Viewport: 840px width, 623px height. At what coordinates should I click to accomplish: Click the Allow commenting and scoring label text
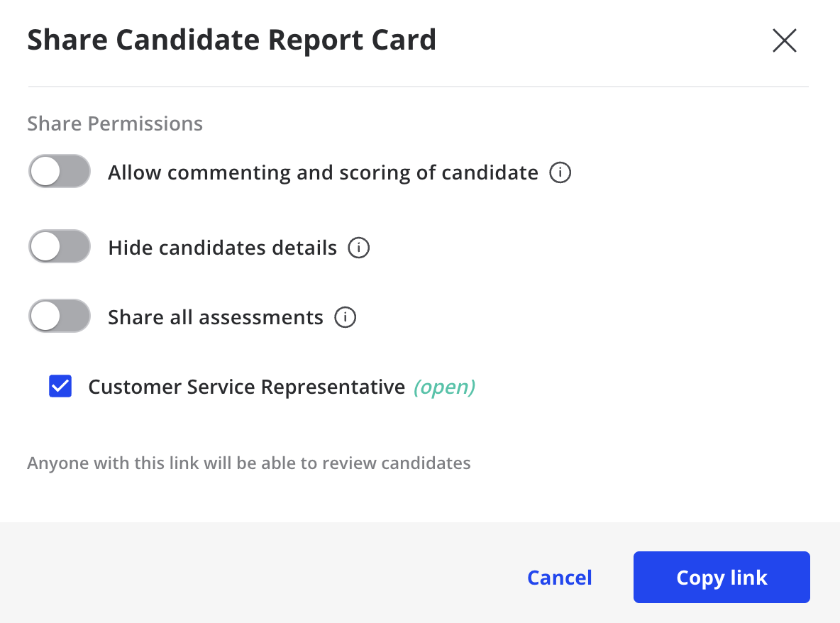pyautogui.click(x=323, y=172)
